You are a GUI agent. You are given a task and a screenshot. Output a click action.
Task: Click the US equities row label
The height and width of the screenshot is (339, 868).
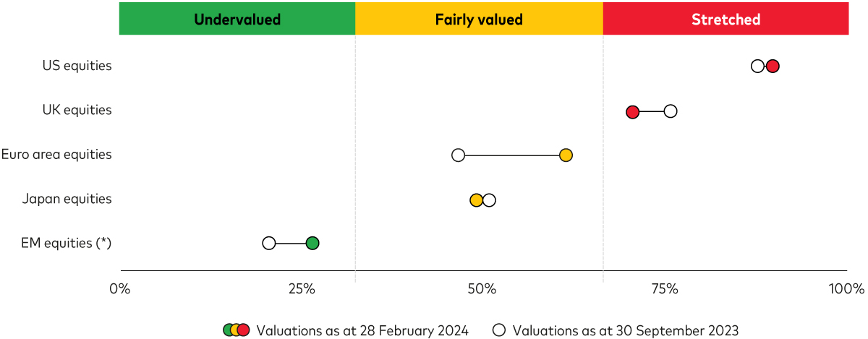[x=77, y=66]
